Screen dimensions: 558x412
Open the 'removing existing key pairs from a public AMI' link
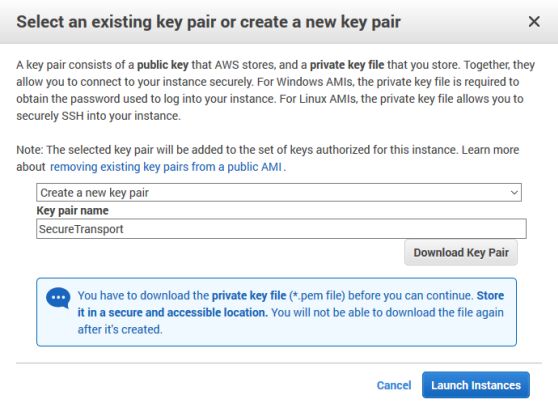[166, 167]
